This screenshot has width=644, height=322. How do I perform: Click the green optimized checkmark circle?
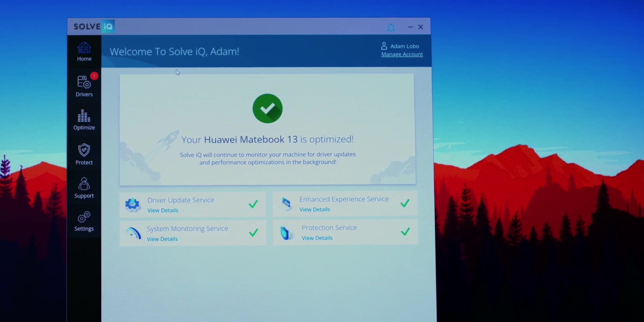point(267,108)
